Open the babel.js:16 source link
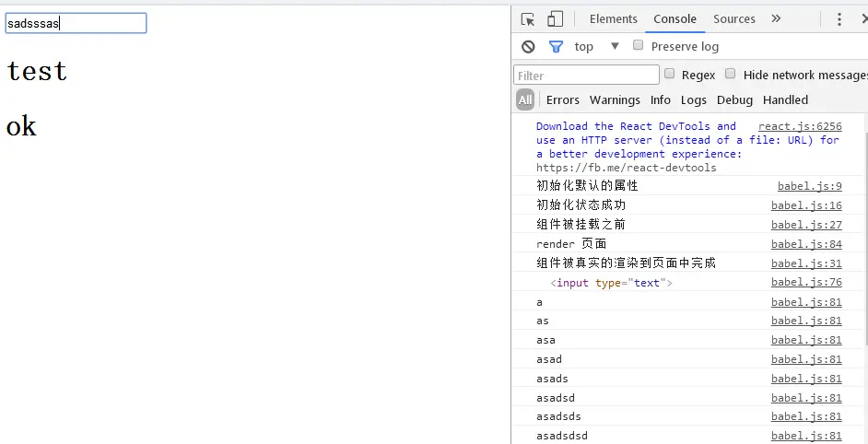 806,205
